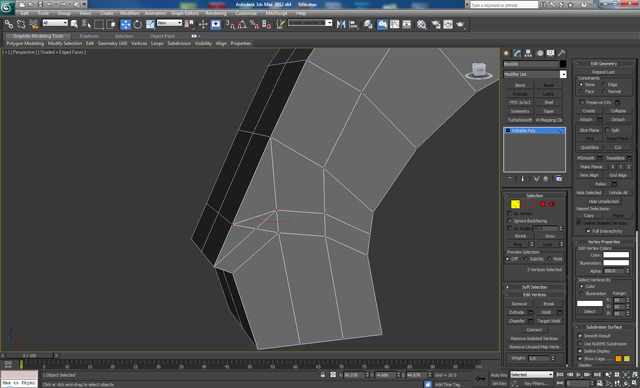Enable the Ignore Backfacing checkbox
Screen dimensions: 640x388
coord(509,221)
